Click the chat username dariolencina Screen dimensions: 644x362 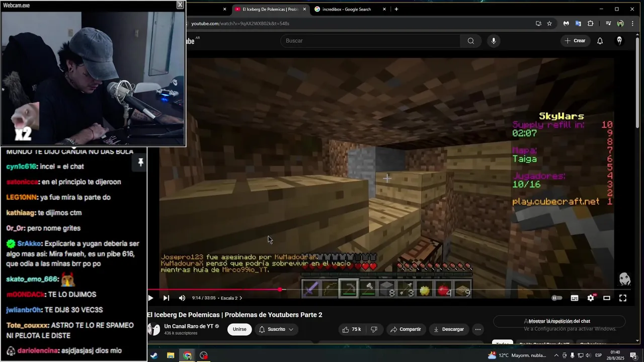[38, 351]
